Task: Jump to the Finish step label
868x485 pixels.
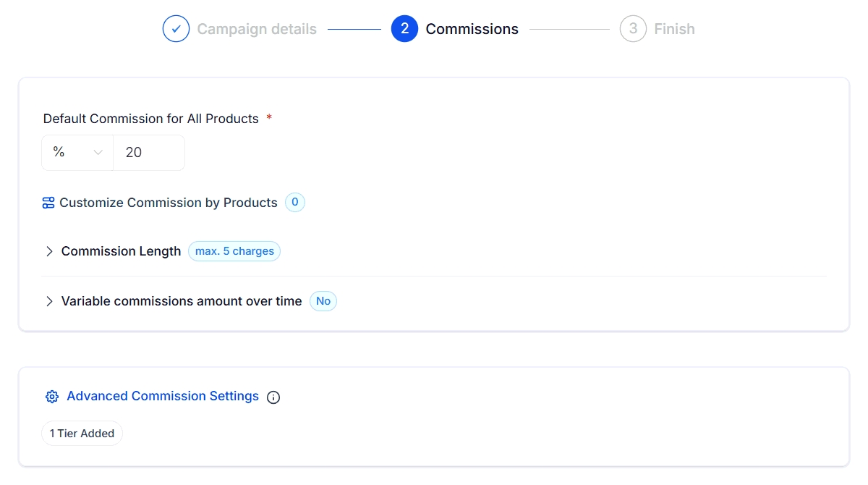Action: tap(674, 29)
